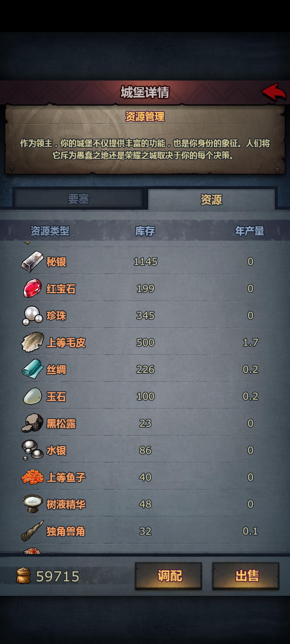
Task: Tap the sap essence bowl icon
Action: pyautogui.click(x=32, y=504)
